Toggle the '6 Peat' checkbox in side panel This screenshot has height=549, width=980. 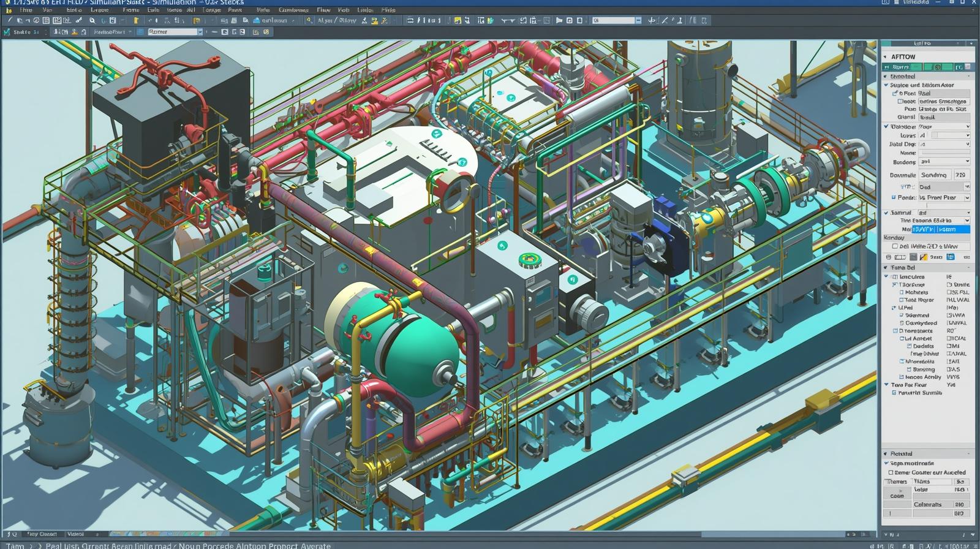point(895,93)
